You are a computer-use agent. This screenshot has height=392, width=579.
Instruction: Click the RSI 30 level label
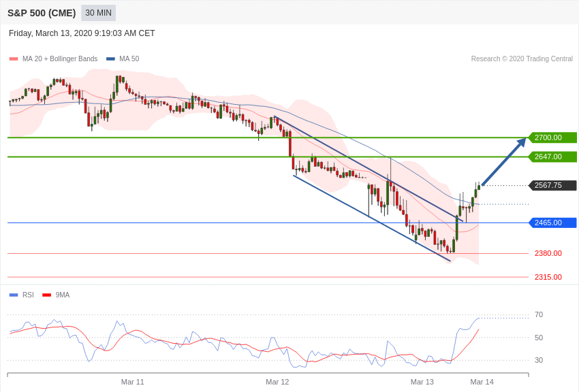coord(539,360)
